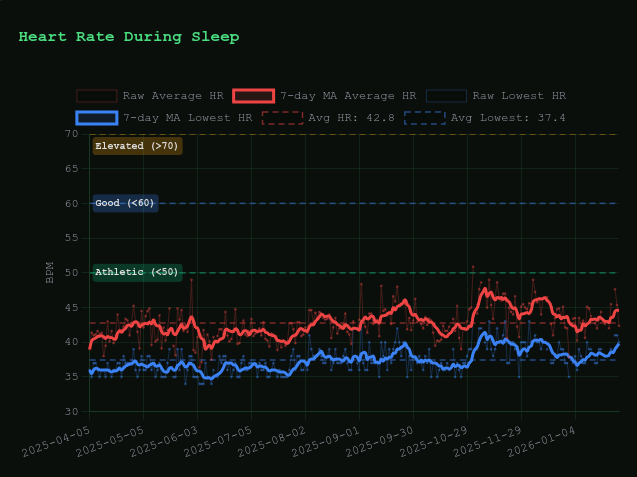This screenshot has width=637, height=477.
Task: Toggle the Raw Lowest HR legend label
Action: [x=518, y=96]
